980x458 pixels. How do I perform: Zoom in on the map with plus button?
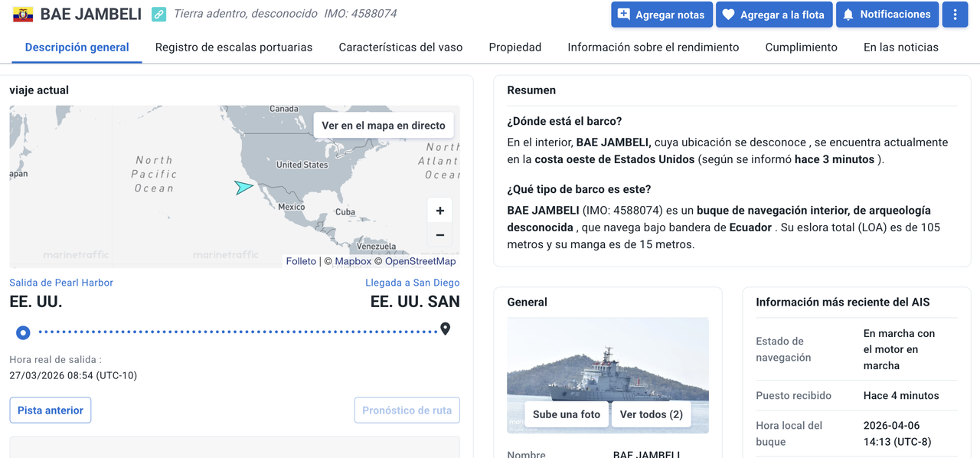(440, 211)
